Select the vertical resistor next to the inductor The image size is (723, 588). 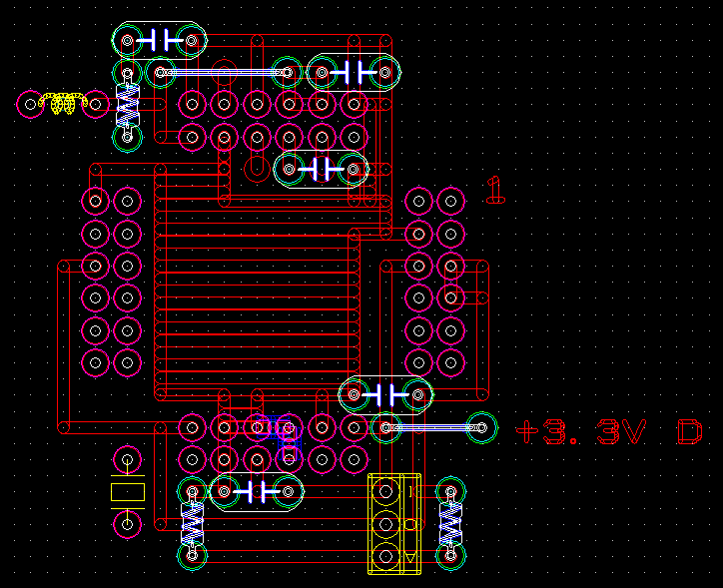(127, 105)
